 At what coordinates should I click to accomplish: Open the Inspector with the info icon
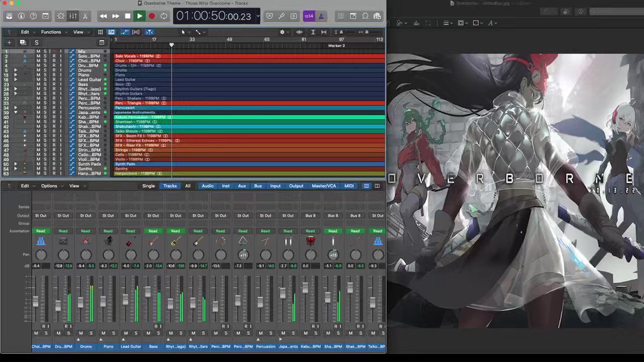pos(21,16)
